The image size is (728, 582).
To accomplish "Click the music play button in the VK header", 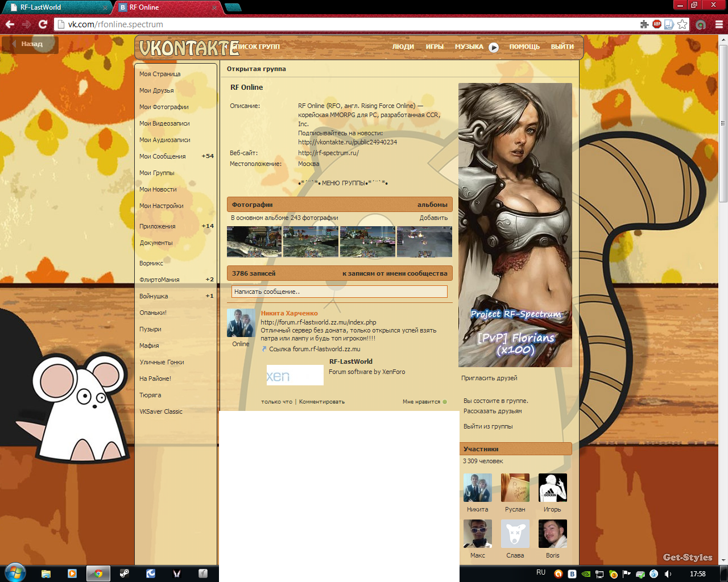I will tap(494, 47).
